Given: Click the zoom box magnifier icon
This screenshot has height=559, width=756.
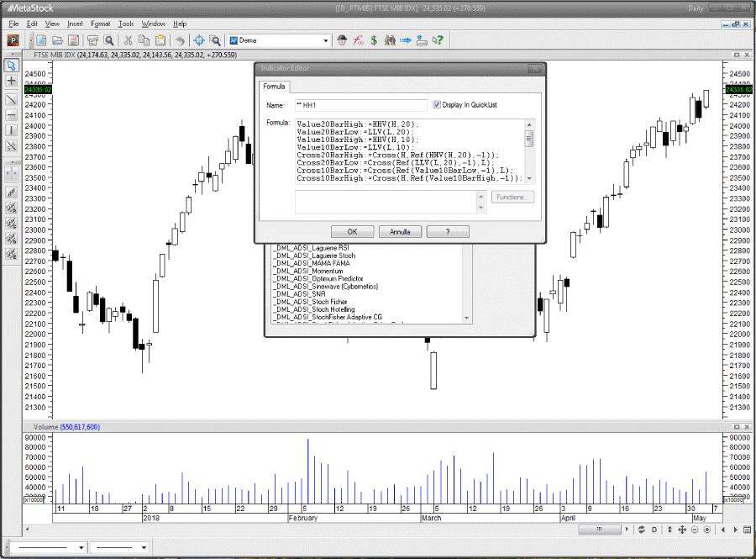Looking at the screenshot, I should (214, 40).
